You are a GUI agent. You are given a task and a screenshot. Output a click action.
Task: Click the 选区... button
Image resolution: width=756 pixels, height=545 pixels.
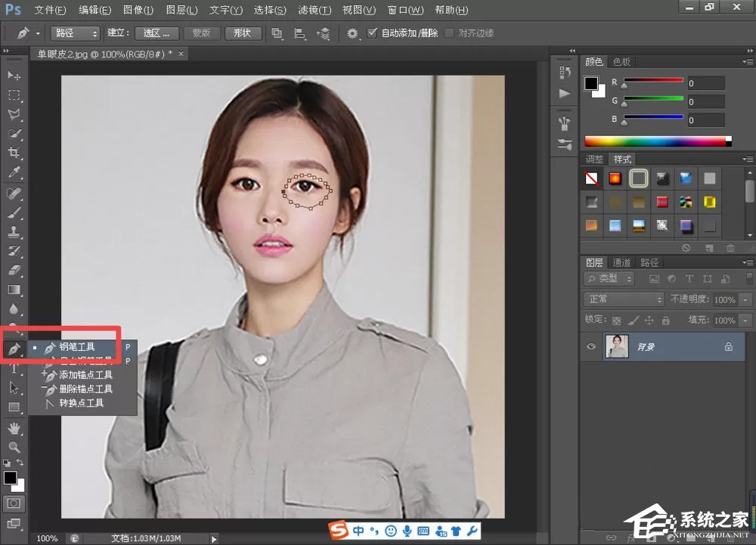(x=156, y=33)
